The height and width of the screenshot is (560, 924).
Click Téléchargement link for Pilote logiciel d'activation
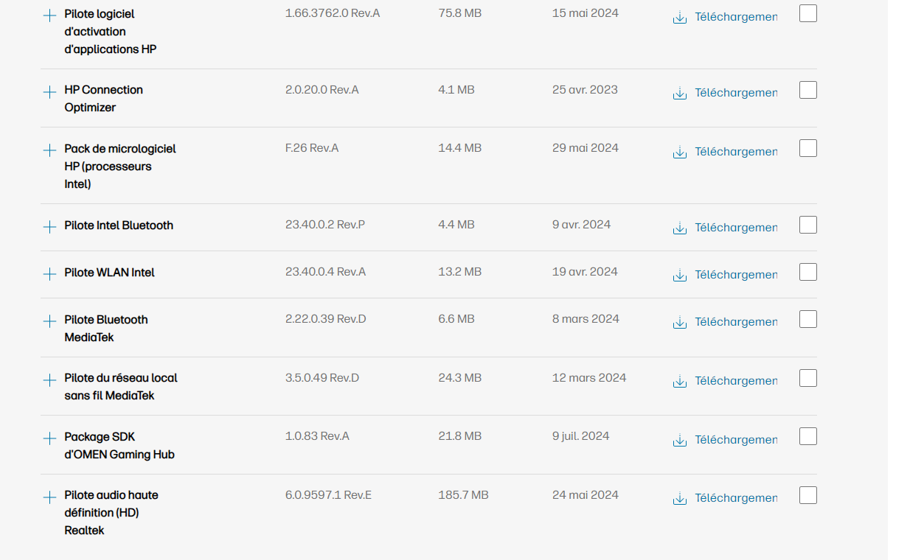(x=735, y=17)
